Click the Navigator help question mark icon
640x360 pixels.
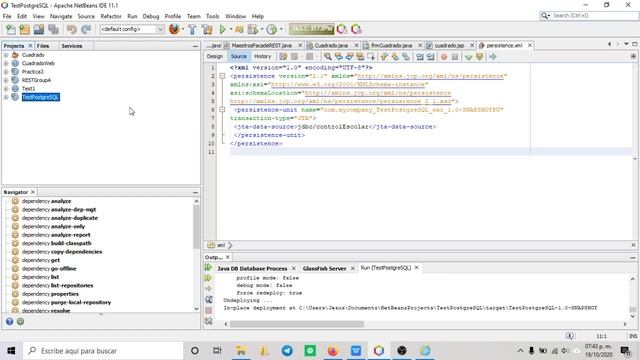[x=9, y=322]
